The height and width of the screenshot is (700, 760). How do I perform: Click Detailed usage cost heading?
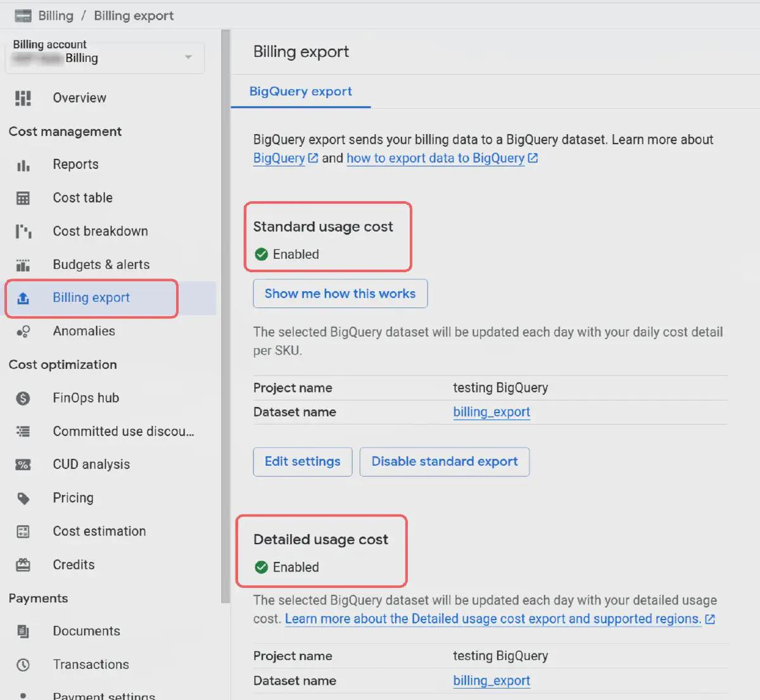320,540
